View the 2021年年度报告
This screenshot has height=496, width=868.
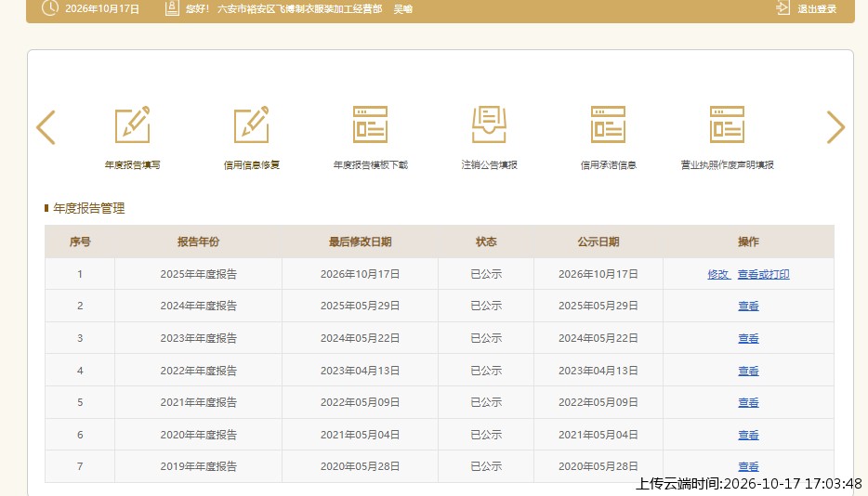pos(748,402)
